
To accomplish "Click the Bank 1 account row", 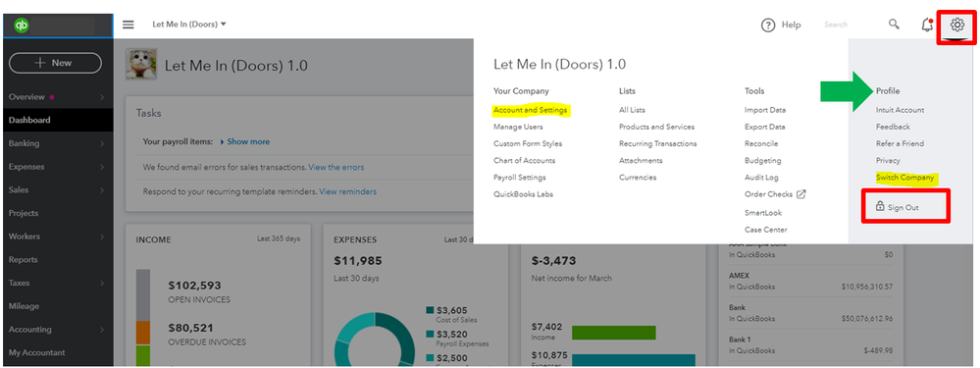I will 810,344.
